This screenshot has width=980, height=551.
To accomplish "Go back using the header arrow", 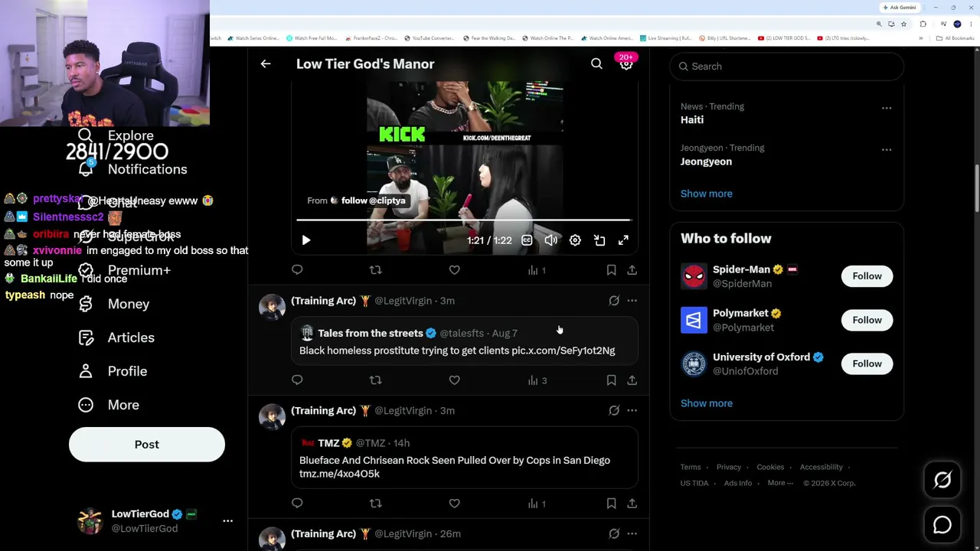I will point(266,64).
